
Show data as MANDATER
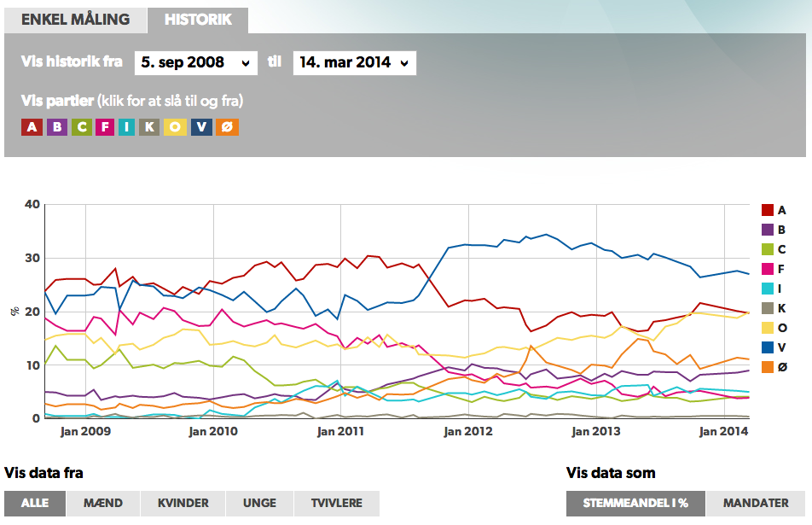tap(756, 504)
